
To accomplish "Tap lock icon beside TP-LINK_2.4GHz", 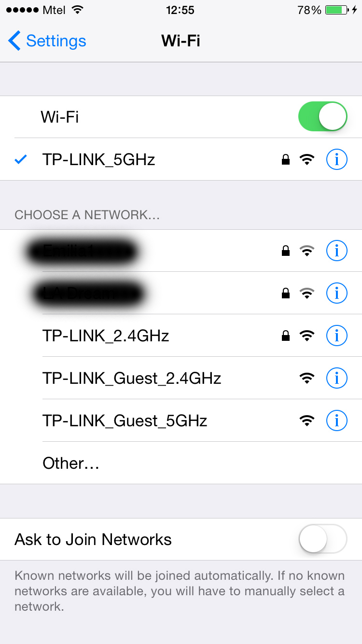I will (x=286, y=335).
